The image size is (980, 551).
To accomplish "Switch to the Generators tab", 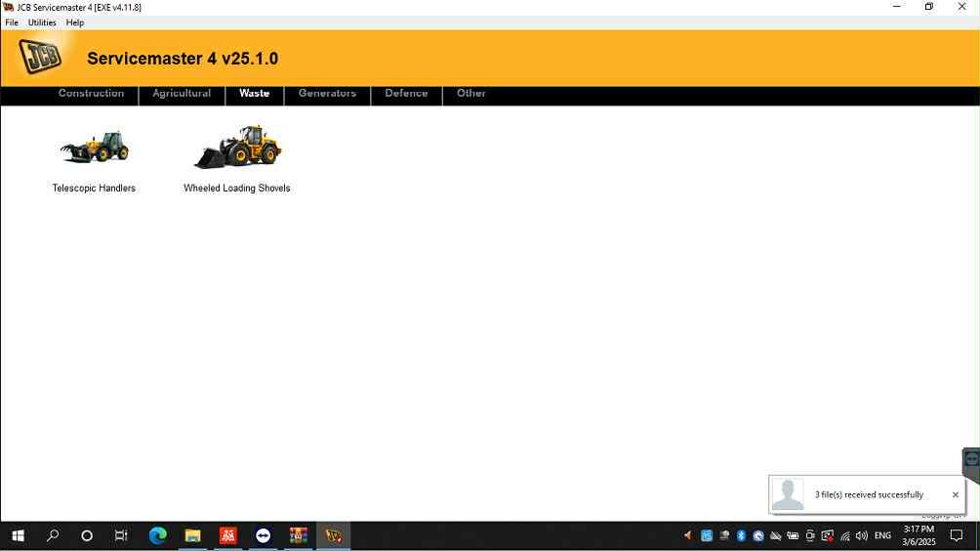I will 328,93.
